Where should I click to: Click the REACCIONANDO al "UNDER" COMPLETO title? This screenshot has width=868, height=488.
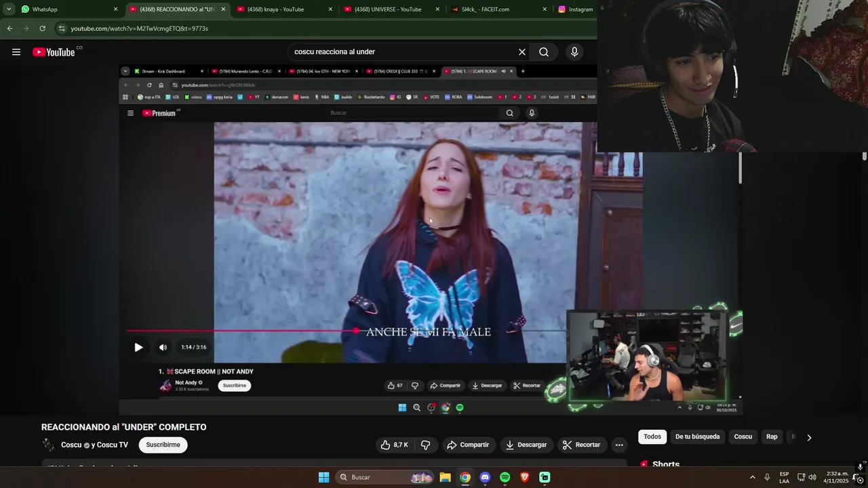124,427
